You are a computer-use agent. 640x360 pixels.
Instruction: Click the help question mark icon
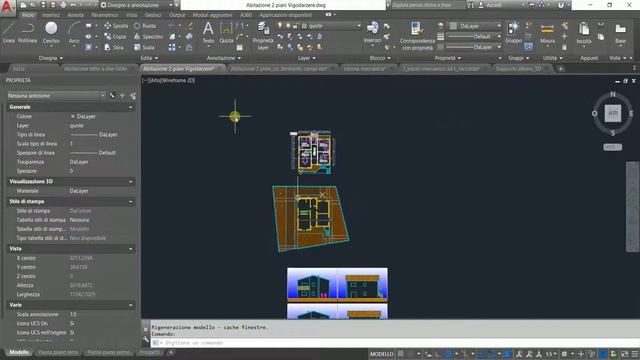pos(561,5)
